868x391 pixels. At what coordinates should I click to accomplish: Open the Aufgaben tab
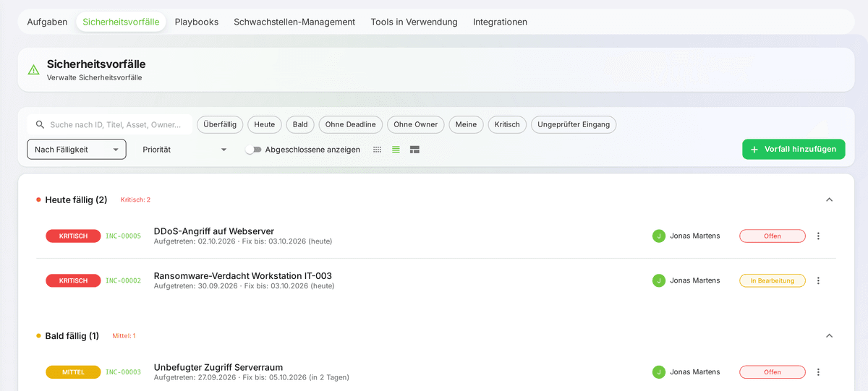(47, 22)
